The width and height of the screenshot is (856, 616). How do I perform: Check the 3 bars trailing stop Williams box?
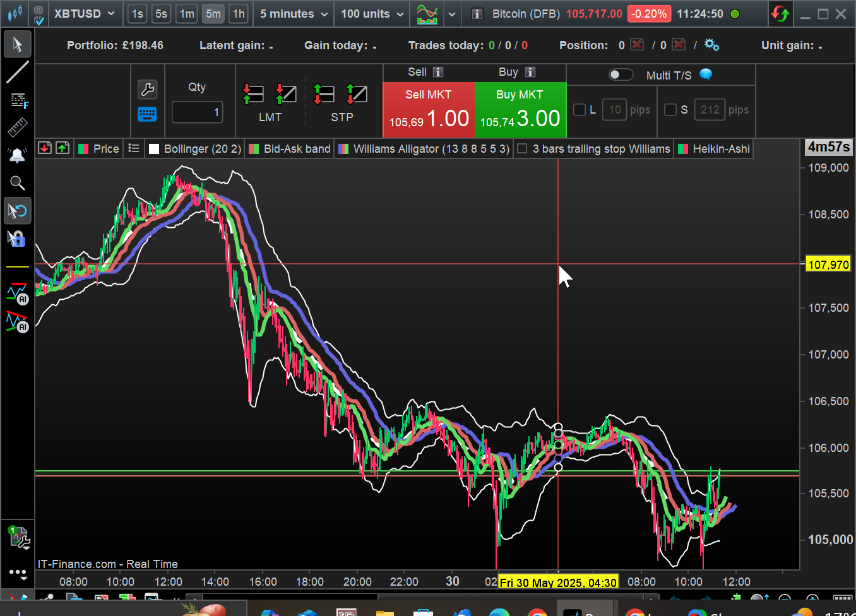(x=522, y=149)
